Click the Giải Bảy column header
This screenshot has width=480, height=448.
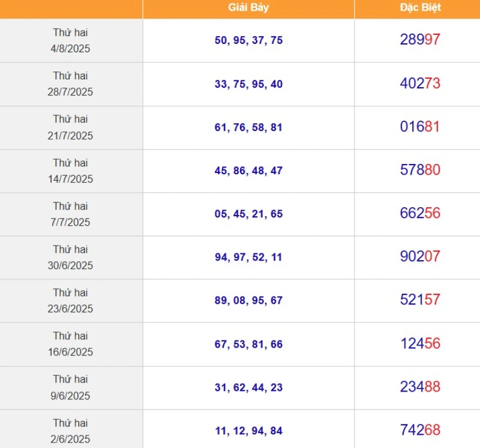tap(248, 8)
